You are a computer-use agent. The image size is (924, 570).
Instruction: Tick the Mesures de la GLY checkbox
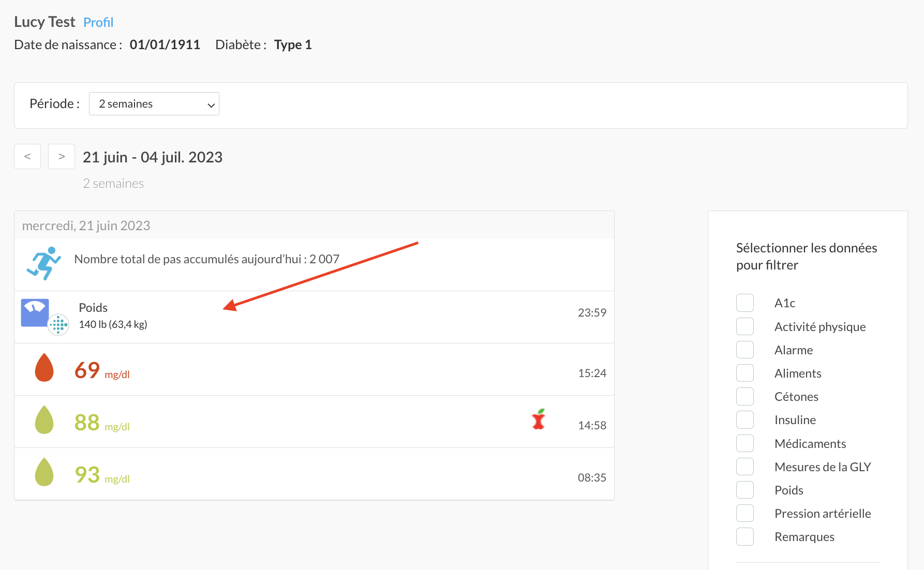745,467
